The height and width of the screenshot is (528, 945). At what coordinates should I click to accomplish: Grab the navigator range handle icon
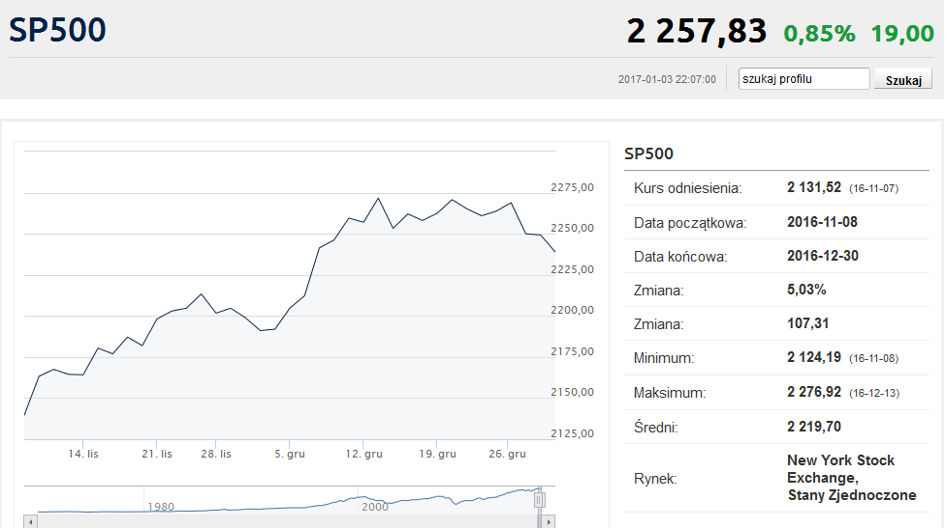pos(539,500)
